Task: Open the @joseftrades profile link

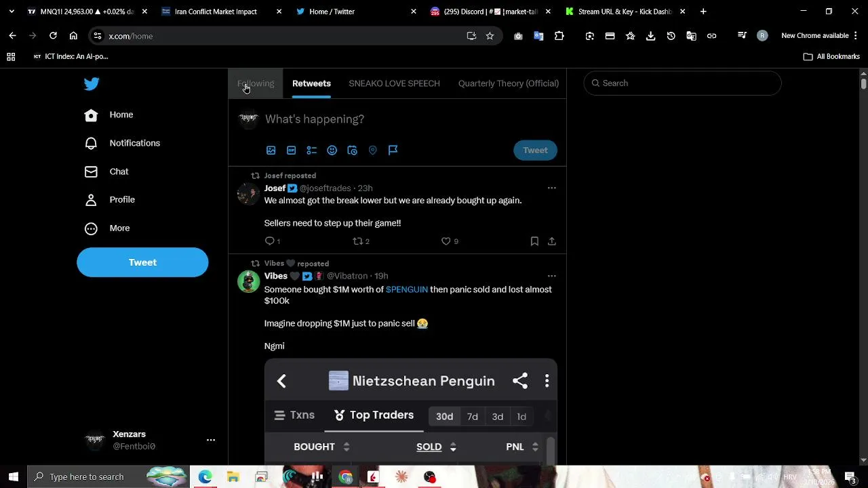Action: coord(325,188)
